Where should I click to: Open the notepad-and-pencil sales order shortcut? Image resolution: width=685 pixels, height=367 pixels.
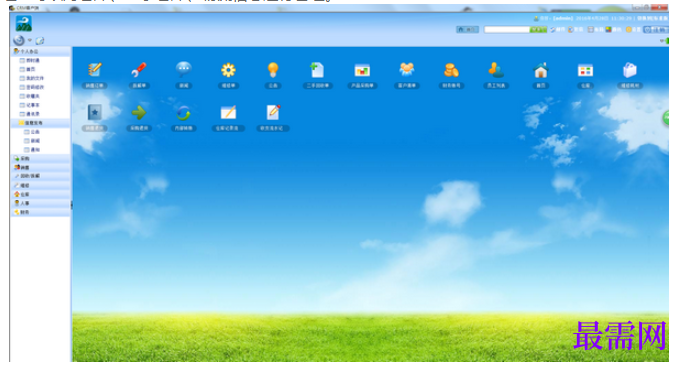94,70
